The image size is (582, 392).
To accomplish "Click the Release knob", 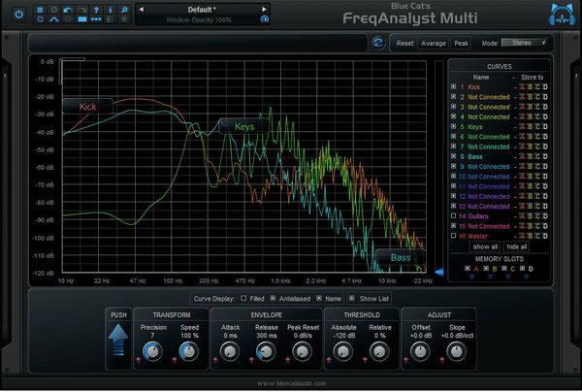I will [x=266, y=351].
